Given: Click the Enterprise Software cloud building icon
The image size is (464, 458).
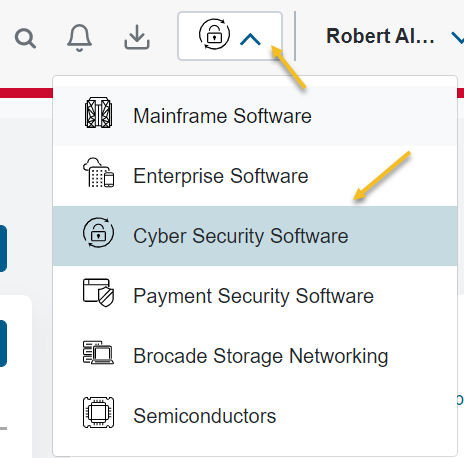Looking at the screenshot, I should pos(98,172).
